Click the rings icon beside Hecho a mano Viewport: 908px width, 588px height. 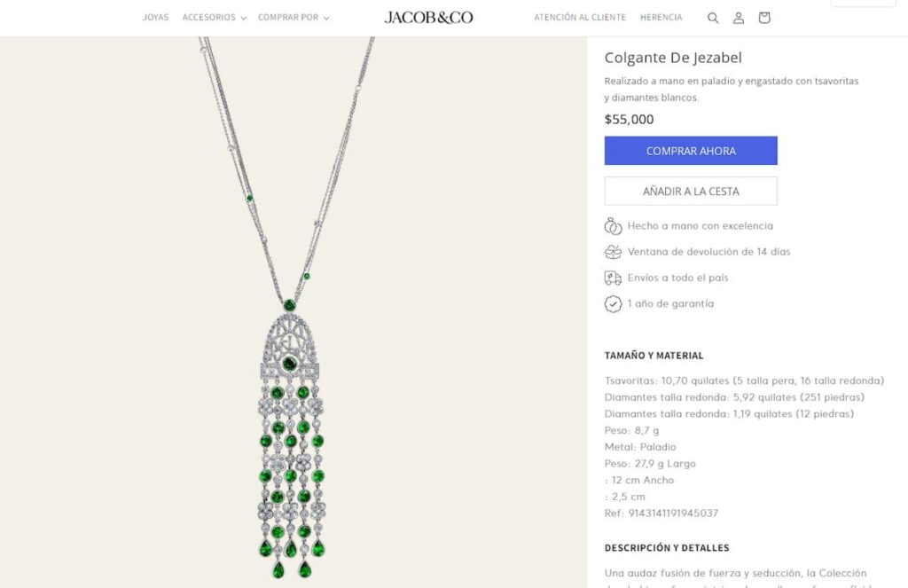[x=613, y=226]
